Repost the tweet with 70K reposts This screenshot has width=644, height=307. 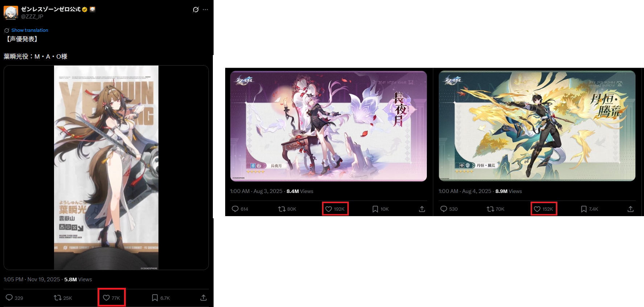point(495,209)
